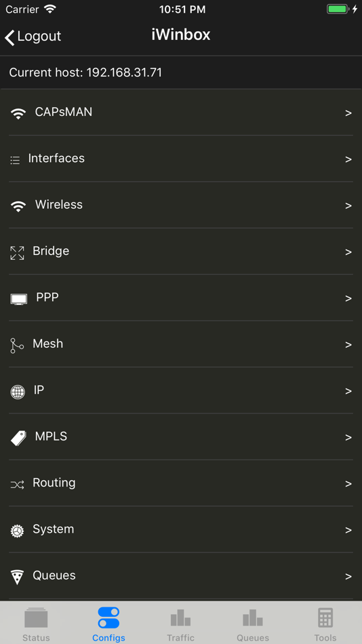Screen dimensions: 362x644
Task: Tap the Bridge arrows icon
Action: tap(17, 253)
